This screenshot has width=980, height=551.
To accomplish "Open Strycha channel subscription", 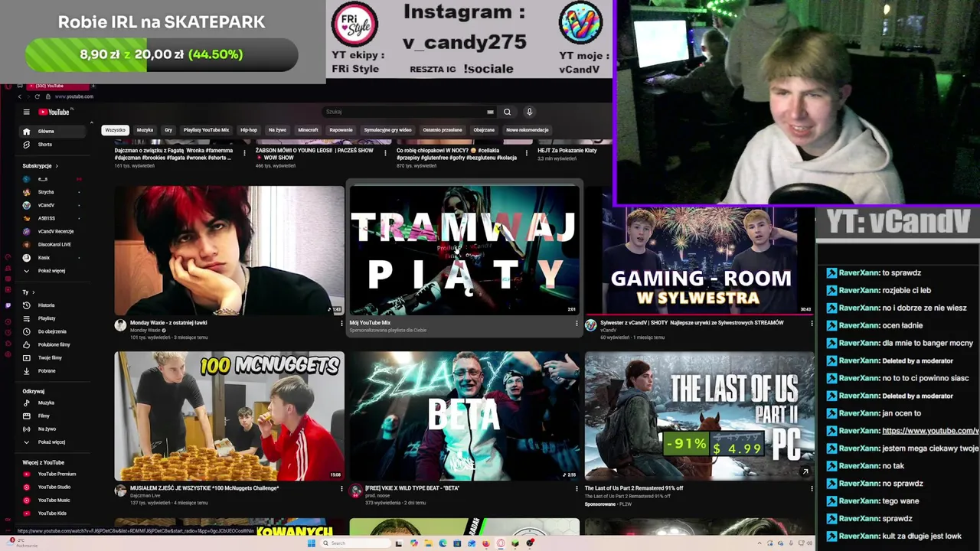I will pos(54,192).
